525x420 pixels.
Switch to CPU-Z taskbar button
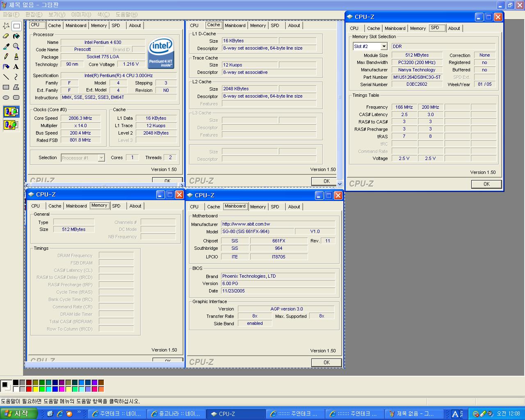pos(235,414)
